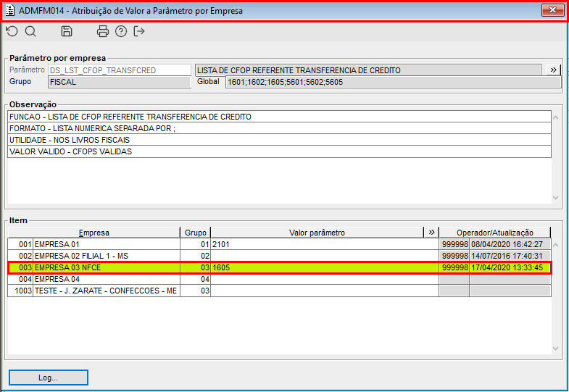The image size is (569, 392).
Task: Click date cell 14/07/2016 17:40:31
Action: pyautogui.click(x=510, y=256)
